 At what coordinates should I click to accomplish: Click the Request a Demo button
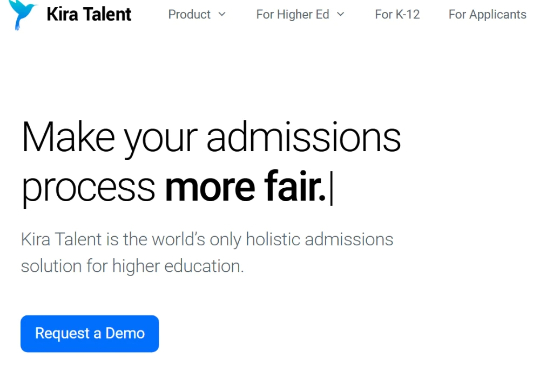click(x=90, y=333)
